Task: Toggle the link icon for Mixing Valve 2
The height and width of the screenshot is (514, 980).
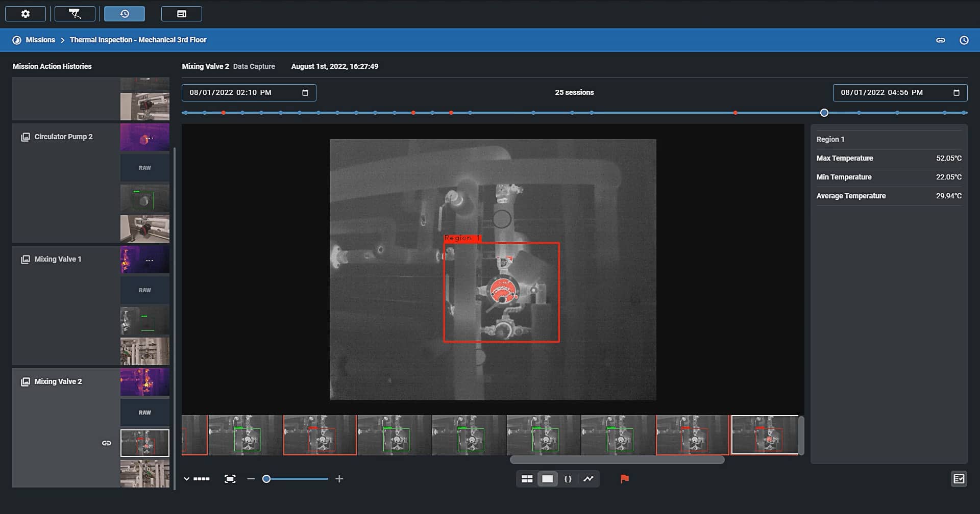Action: [107, 443]
